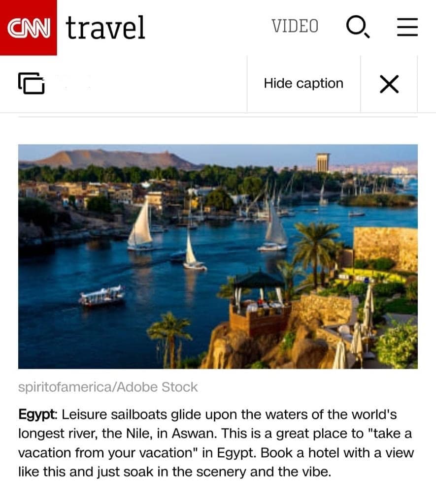This screenshot has height=504, width=436.
Task: Click the gallery slides icon
Action: (x=32, y=83)
